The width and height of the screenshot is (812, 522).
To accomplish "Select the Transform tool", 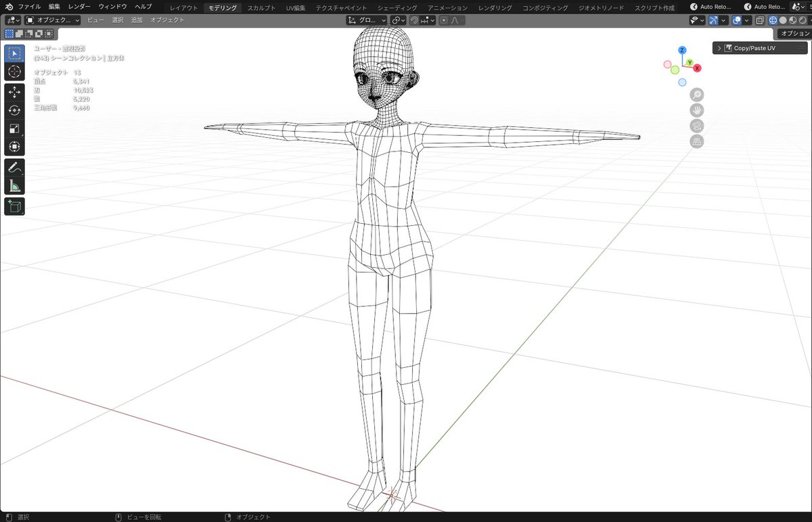I will pyautogui.click(x=15, y=147).
